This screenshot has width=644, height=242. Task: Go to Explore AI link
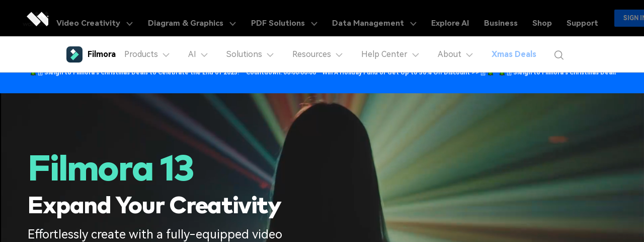450,23
